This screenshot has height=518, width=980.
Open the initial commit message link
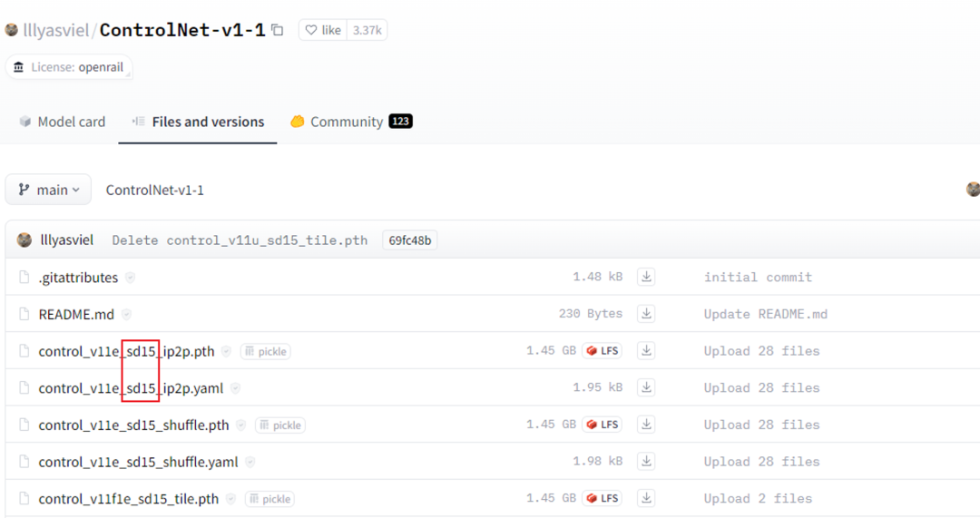(x=758, y=277)
